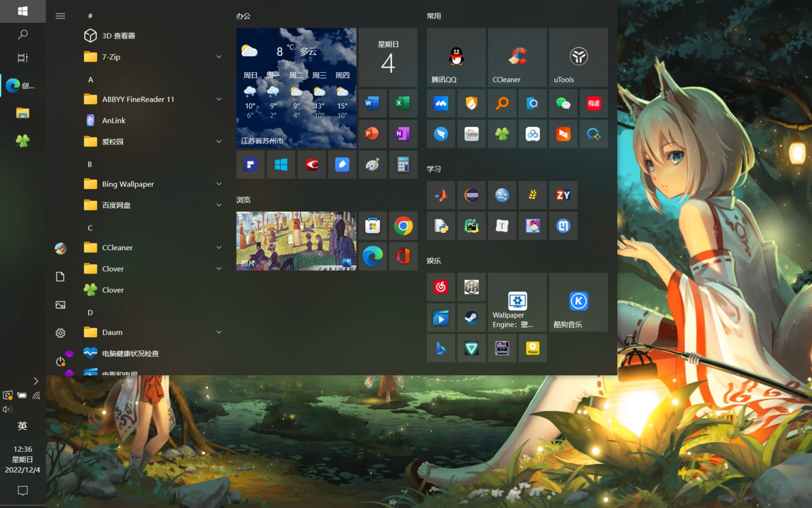Launch PyCharm tile

click(x=471, y=226)
